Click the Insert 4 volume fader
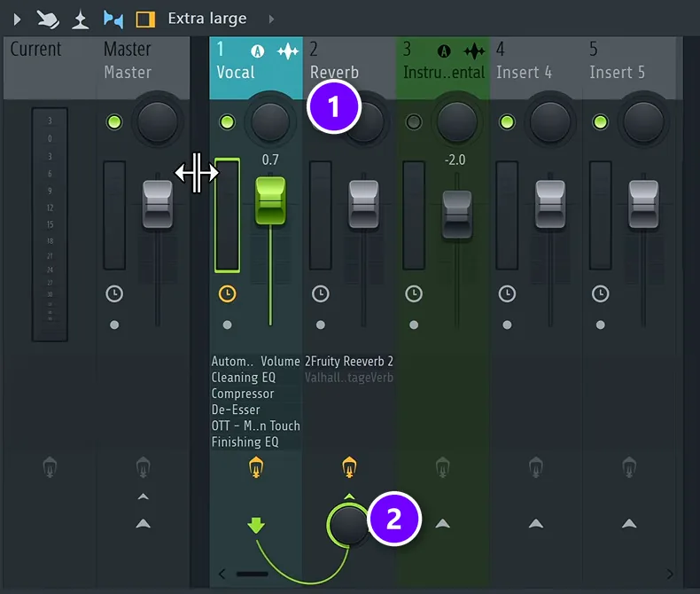 550,204
